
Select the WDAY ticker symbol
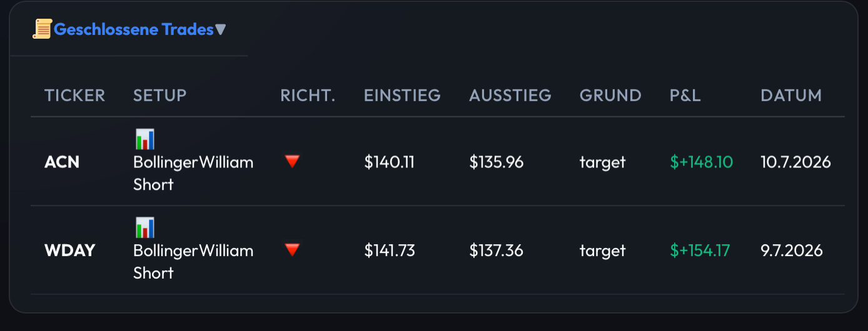[x=70, y=251]
